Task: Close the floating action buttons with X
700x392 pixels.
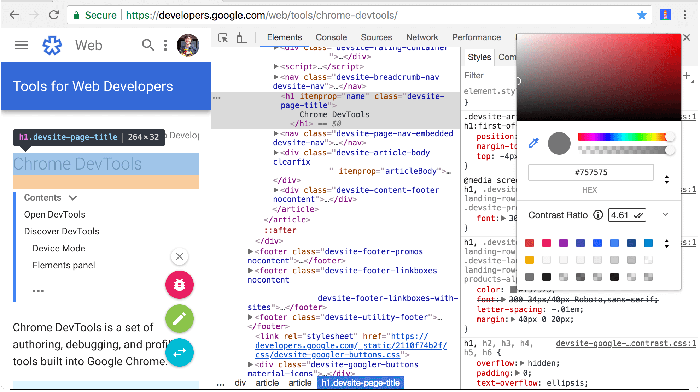Action: [179, 257]
